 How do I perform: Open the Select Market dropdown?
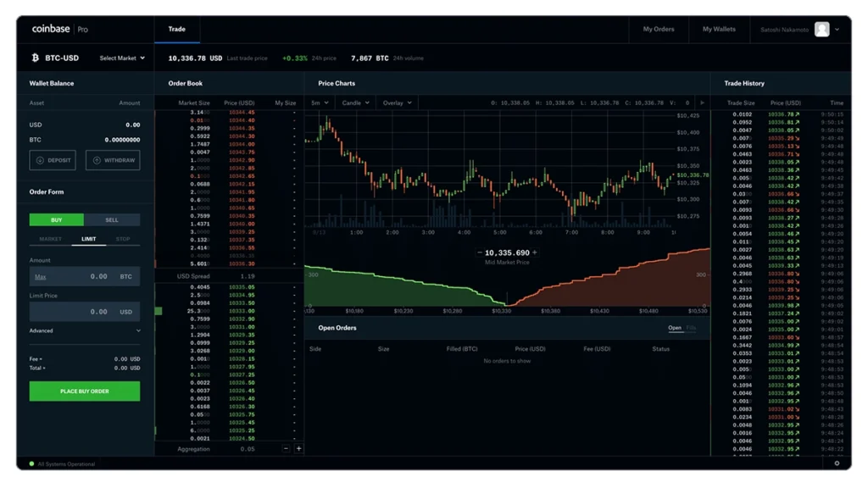point(122,58)
